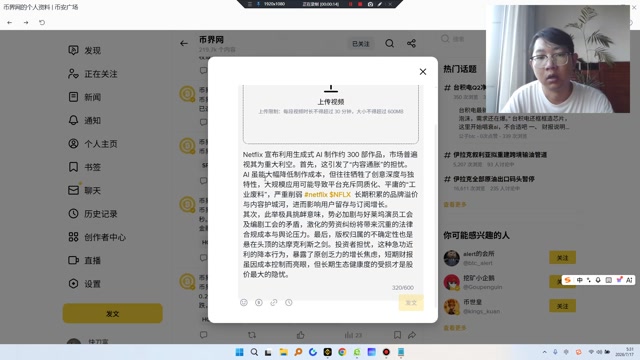Open 历史记录 history in sidebar
The image size is (640, 360).
coord(93,214)
